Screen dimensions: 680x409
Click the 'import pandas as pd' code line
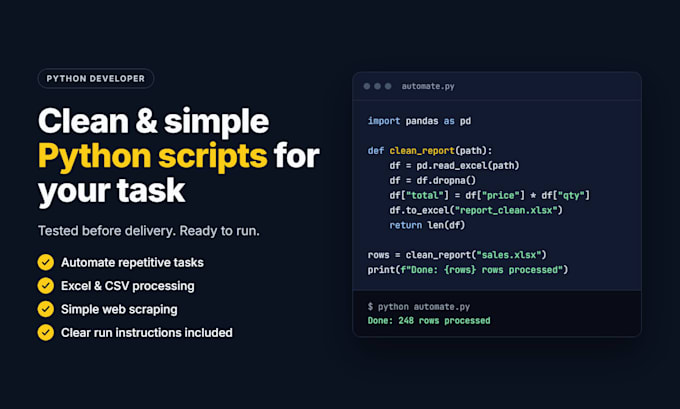pos(419,121)
